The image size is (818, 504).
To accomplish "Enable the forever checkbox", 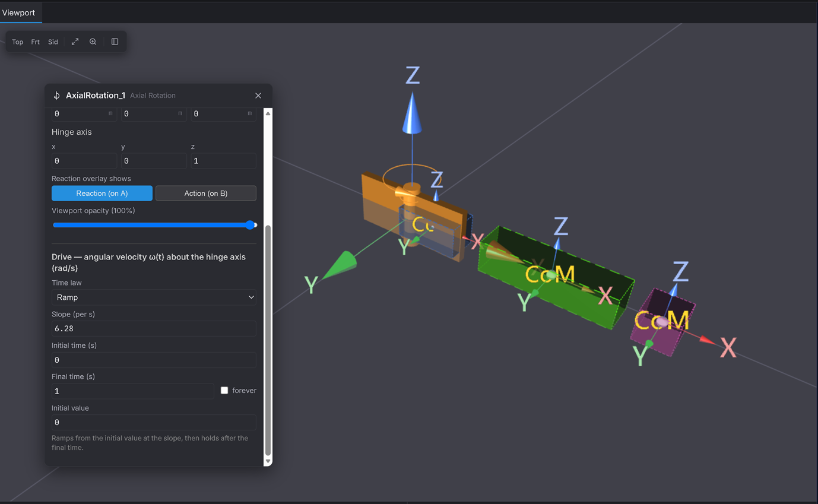I will click(x=224, y=391).
